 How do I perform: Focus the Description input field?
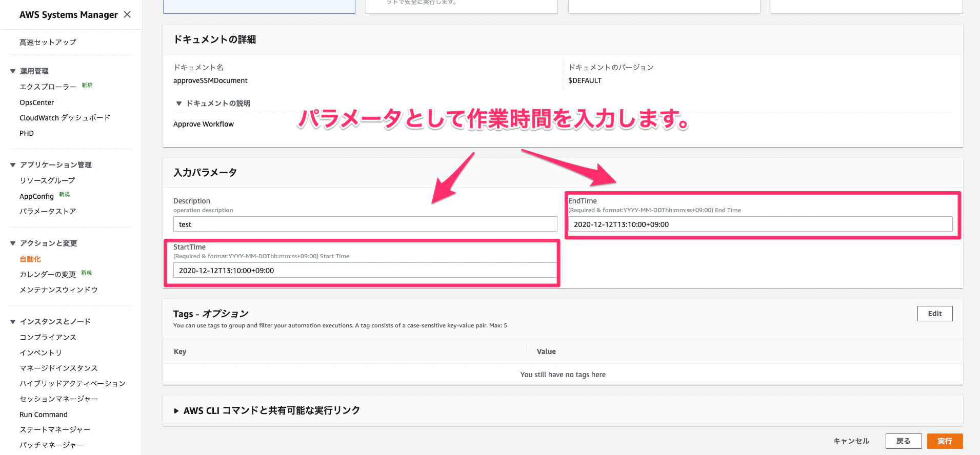click(365, 224)
